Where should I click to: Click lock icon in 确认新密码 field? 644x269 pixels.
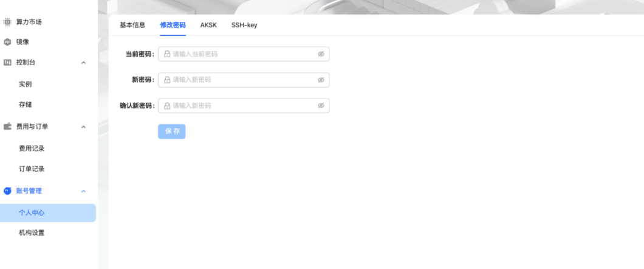click(167, 105)
